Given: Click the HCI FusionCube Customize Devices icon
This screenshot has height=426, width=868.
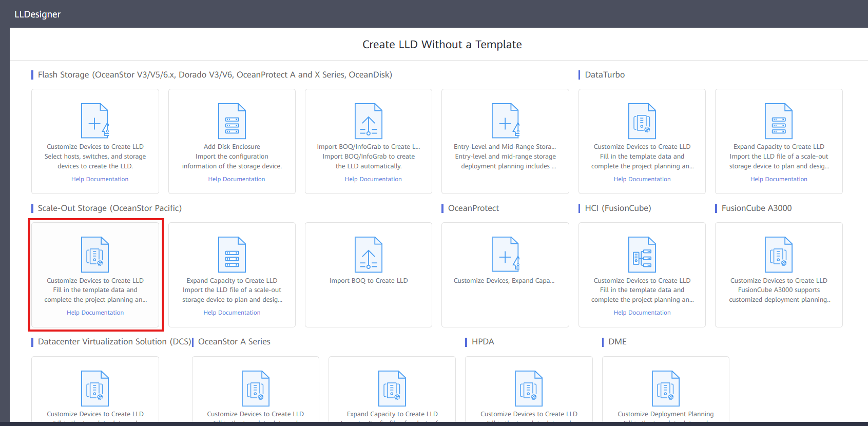Looking at the screenshot, I should [x=642, y=255].
